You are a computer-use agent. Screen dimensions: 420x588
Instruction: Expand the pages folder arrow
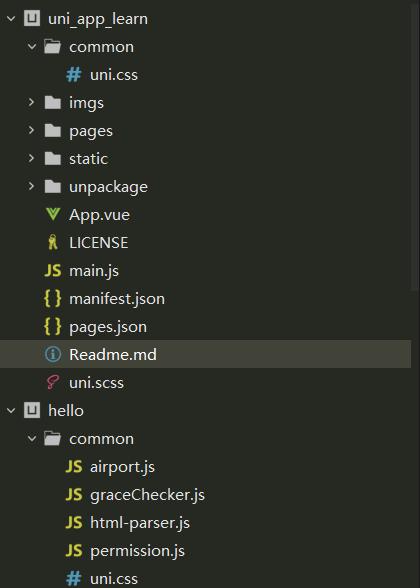[x=32, y=130]
